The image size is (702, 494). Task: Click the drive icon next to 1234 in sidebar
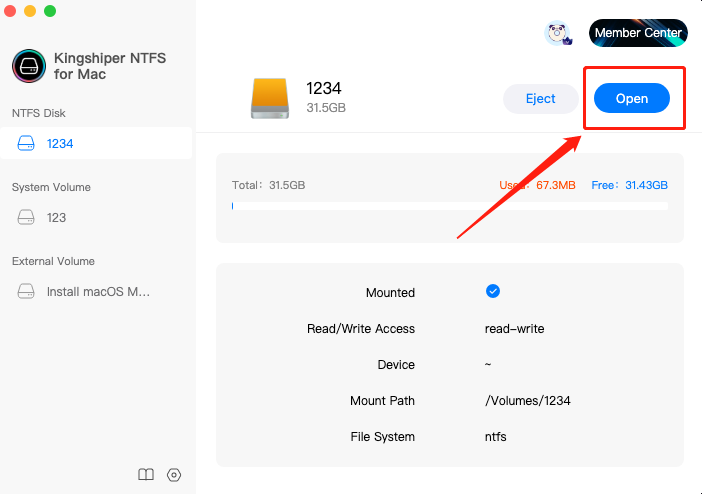26,143
